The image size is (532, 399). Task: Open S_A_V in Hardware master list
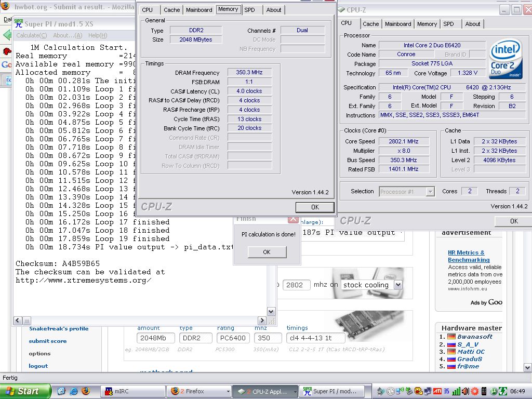pos(468,344)
